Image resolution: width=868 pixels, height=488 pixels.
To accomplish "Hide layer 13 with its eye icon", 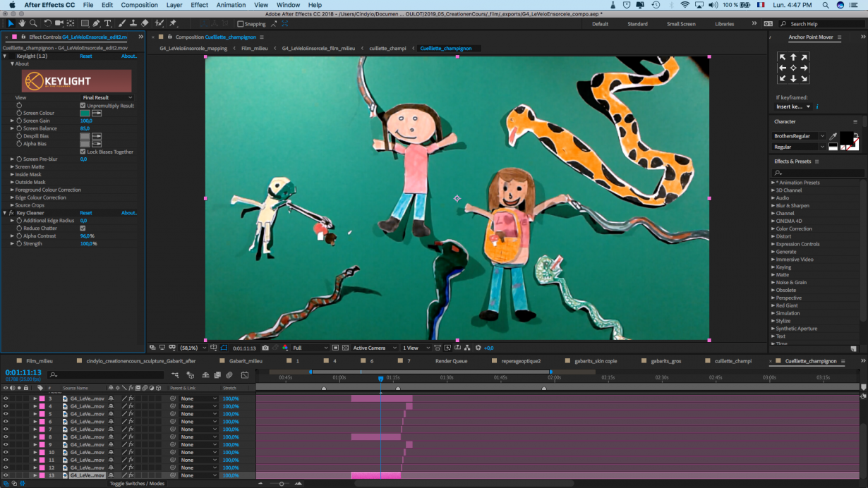I will pos(6,475).
